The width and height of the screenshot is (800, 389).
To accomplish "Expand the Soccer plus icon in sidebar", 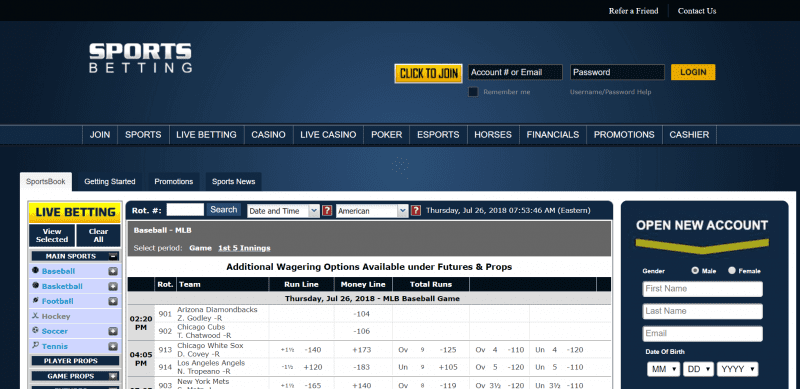I will point(113,331).
